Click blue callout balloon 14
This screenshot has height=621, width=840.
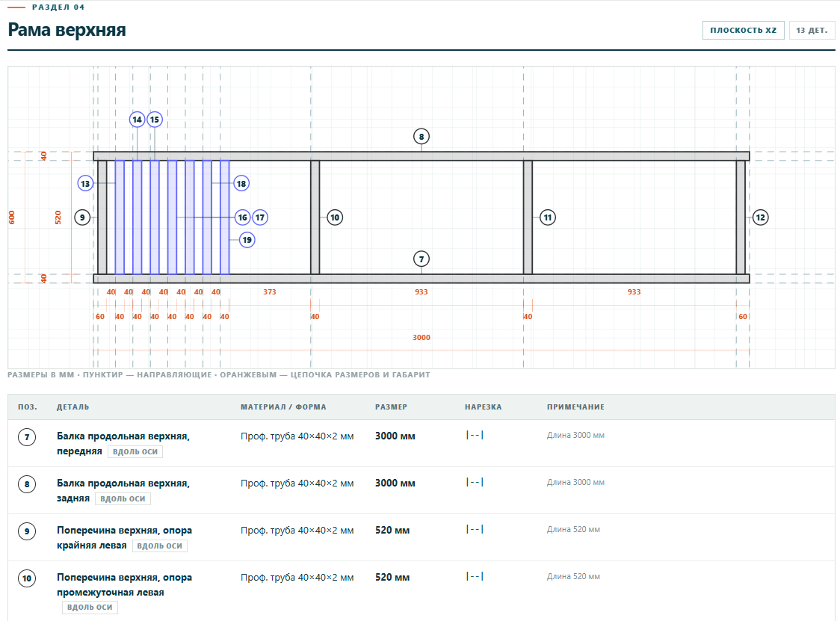pyautogui.click(x=138, y=120)
